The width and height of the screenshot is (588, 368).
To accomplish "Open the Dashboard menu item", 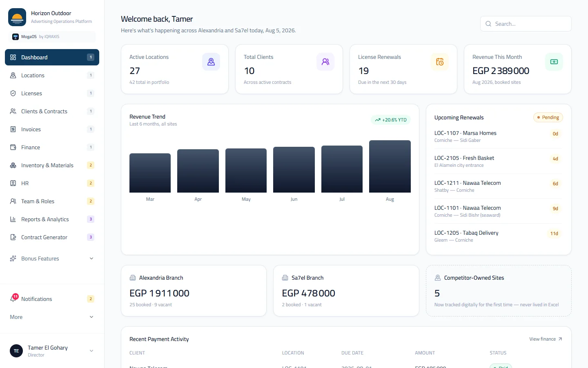I will tap(52, 57).
